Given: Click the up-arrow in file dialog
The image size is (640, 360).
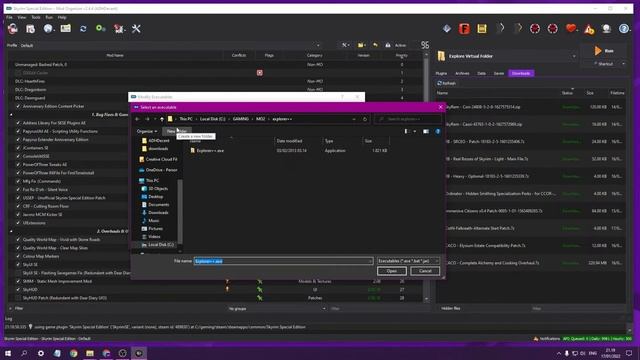Looking at the screenshot, I should click(162, 119).
